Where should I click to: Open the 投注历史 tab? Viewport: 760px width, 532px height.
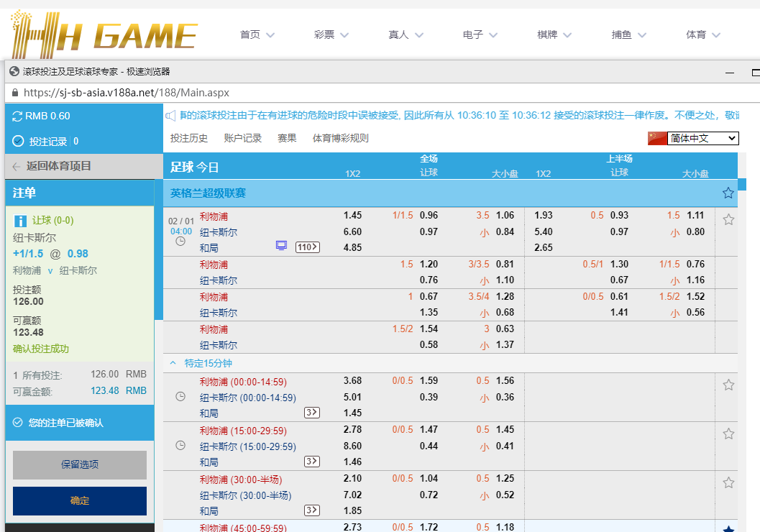tap(189, 138)
